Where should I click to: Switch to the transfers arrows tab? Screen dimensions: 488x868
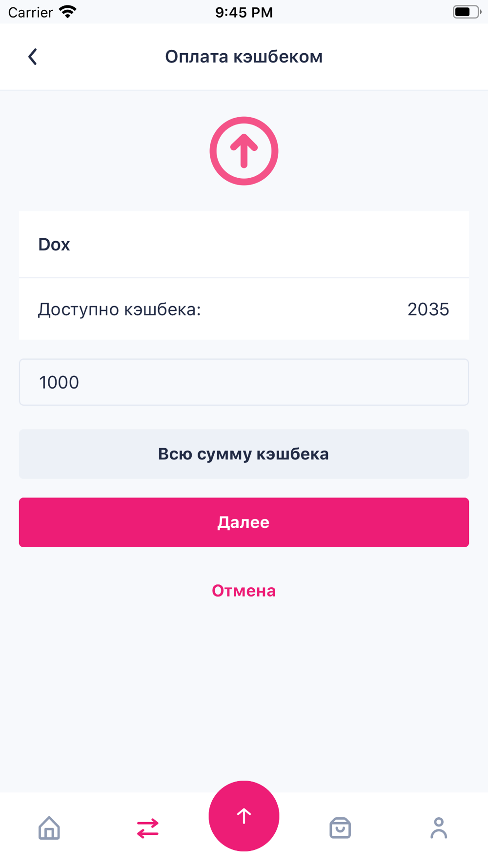tap(148, 828)
